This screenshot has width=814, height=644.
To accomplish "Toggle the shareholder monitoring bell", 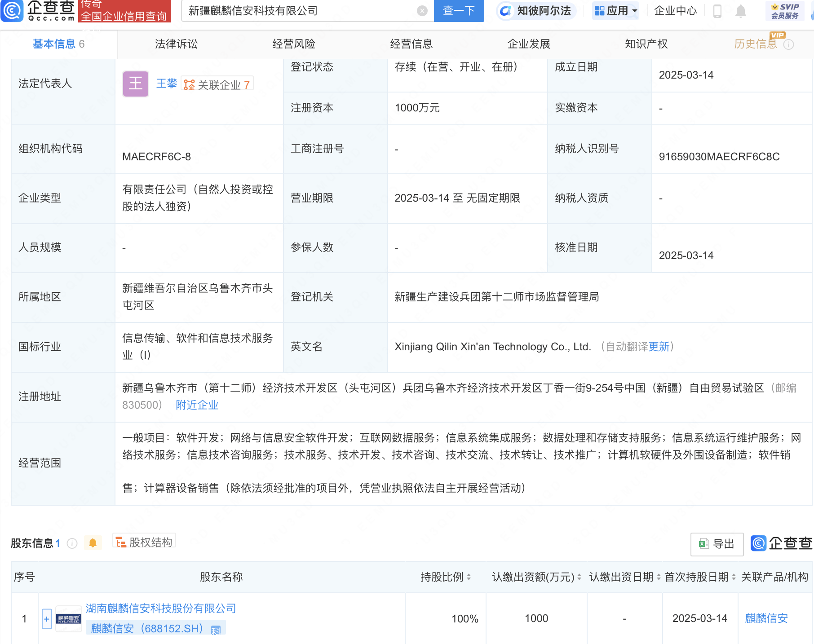I will tap(93, 543).
